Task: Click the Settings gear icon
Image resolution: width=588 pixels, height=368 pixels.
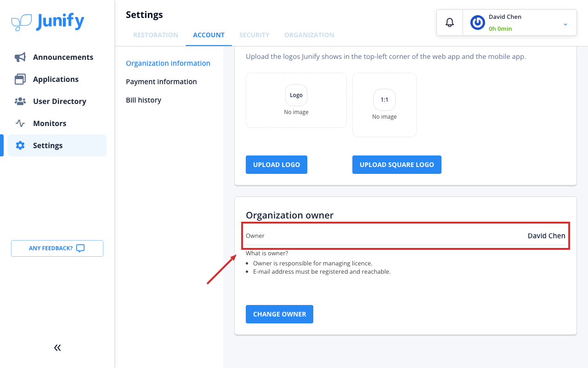Action: [20, 145]
